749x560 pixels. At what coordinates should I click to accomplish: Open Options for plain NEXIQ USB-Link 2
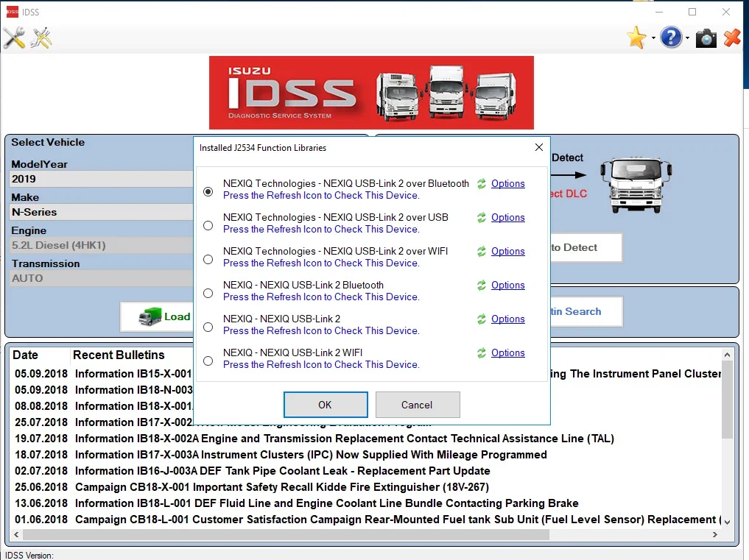click(507, 319)
